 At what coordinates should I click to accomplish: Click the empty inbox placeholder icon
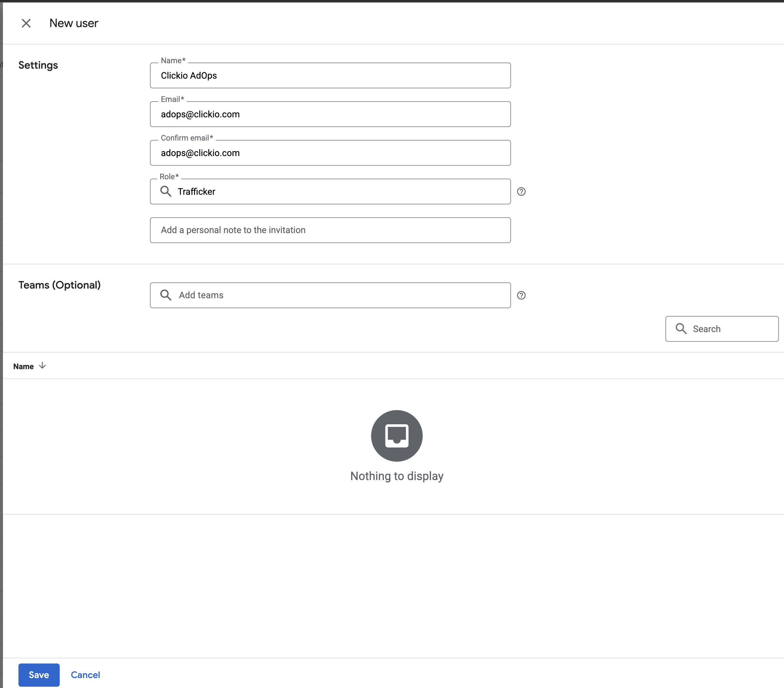click(x=397, y=436)
